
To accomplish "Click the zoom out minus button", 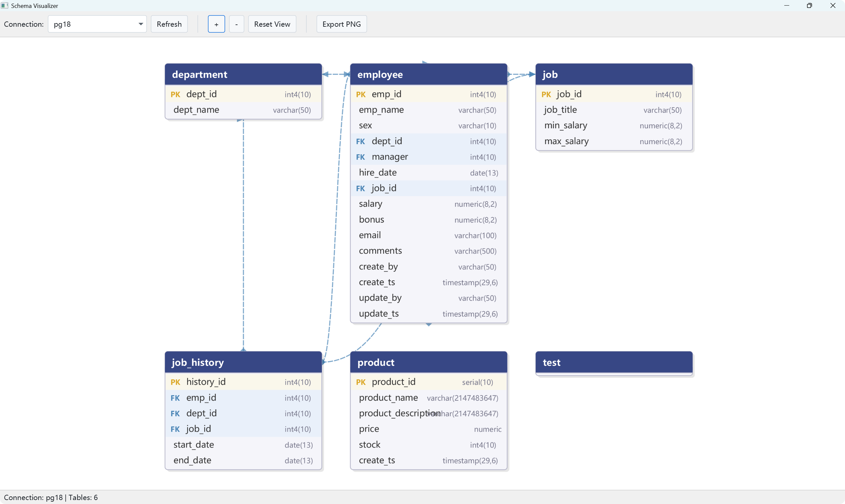I will click(x=236, y=24).
